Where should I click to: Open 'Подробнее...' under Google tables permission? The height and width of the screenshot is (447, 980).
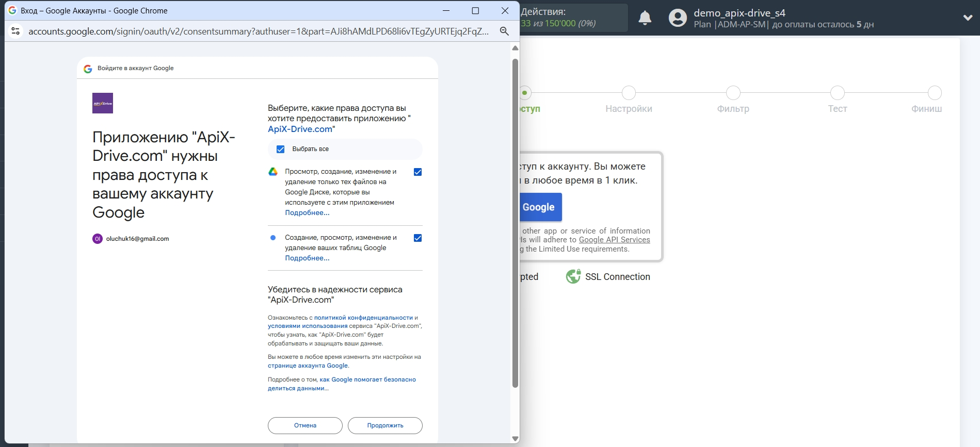307,258
